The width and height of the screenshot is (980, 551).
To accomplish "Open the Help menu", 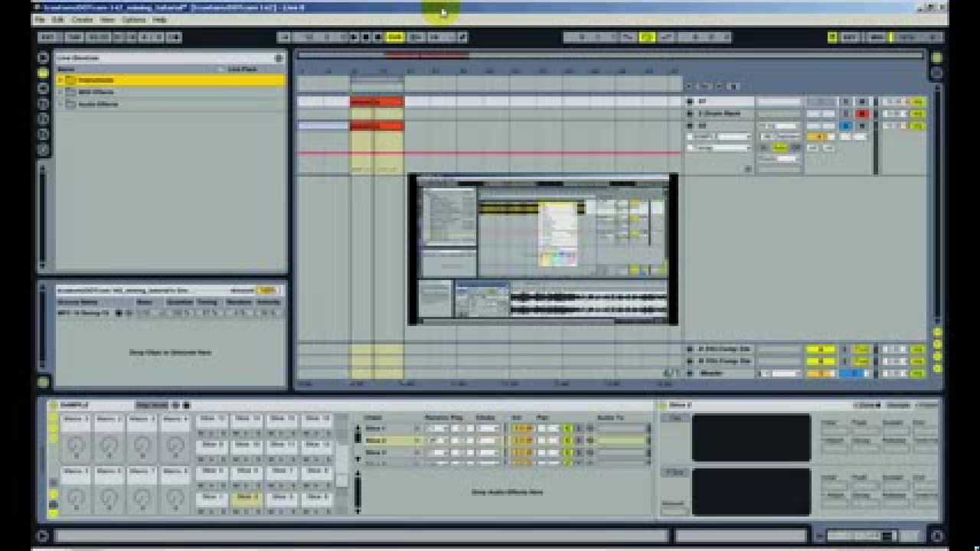I will 159,20.
